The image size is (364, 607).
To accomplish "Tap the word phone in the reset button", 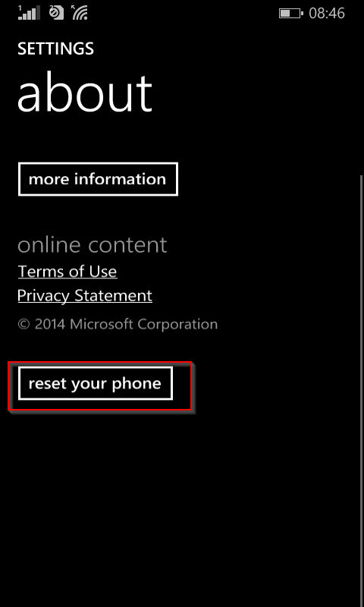I will pyautogui.click(x=136, y=384).
